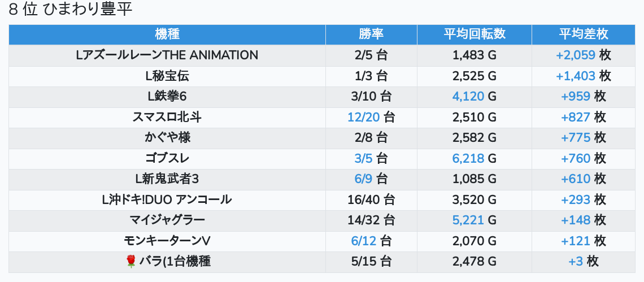Click L沖ドキ!DUO アンコール in the table
644x282 pixels.
[167, 199]
